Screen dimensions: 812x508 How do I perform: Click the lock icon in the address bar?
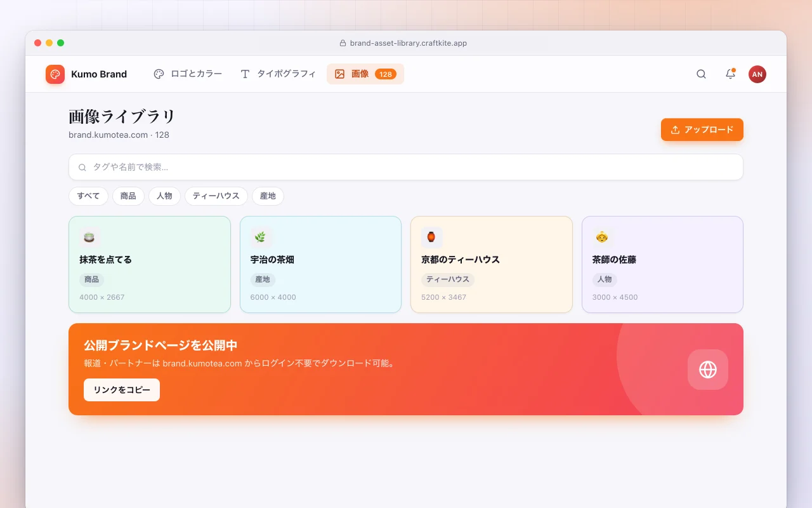coord(343,43)
